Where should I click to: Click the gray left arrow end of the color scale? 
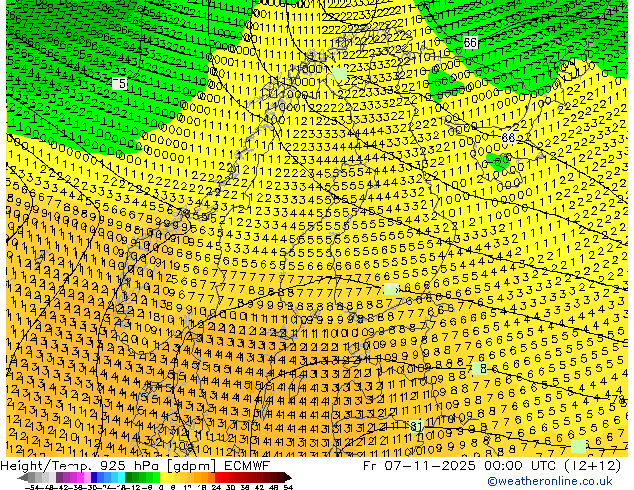click(x=23, y=477)
